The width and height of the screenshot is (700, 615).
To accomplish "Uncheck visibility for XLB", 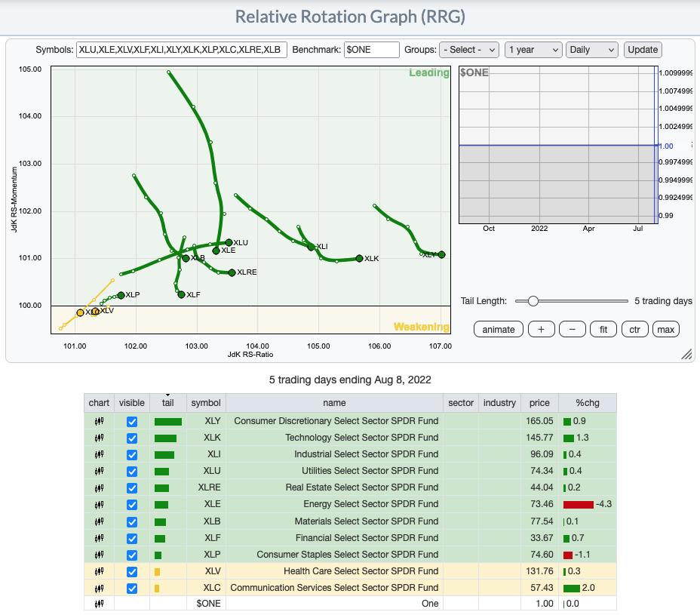I will coord(132,521).
